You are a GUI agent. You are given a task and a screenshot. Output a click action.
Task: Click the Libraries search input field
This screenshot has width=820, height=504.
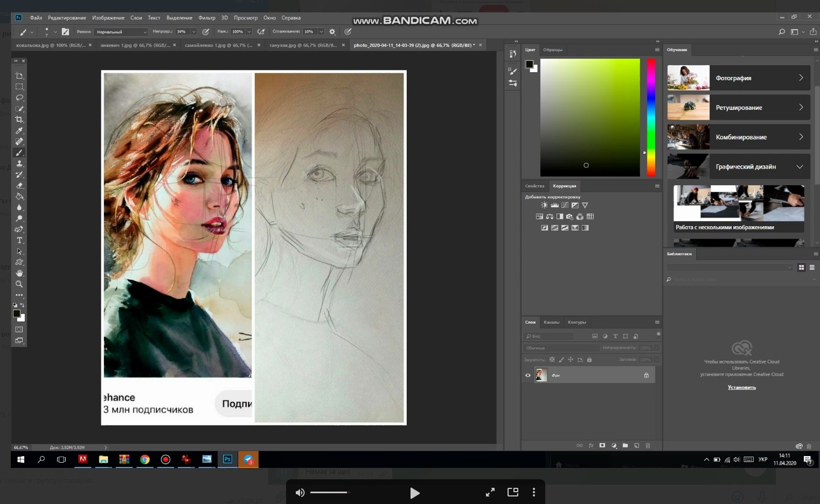pyautogui.click(x=741, y=279)
